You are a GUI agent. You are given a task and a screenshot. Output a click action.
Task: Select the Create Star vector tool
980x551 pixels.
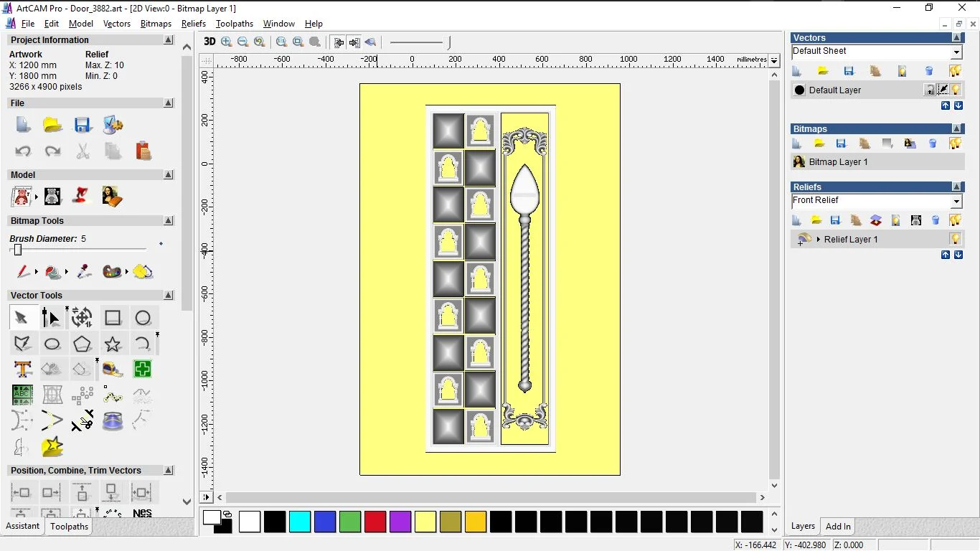113,344
